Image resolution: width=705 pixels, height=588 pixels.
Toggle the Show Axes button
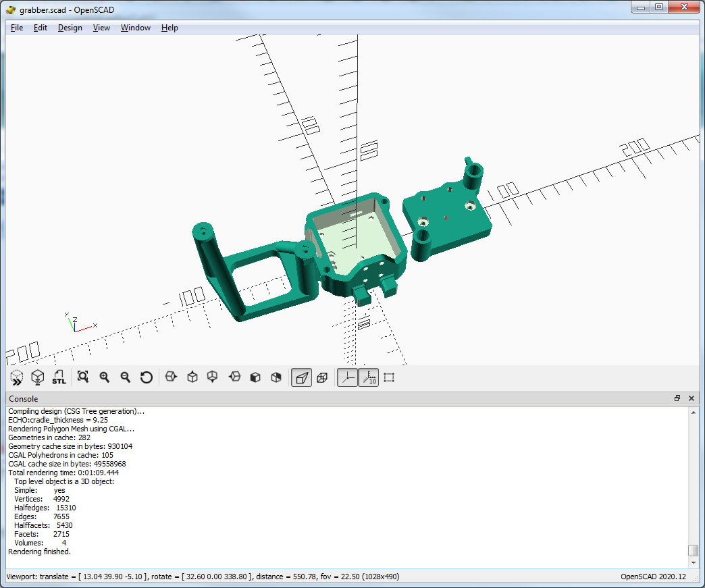[x=347, y=377]
